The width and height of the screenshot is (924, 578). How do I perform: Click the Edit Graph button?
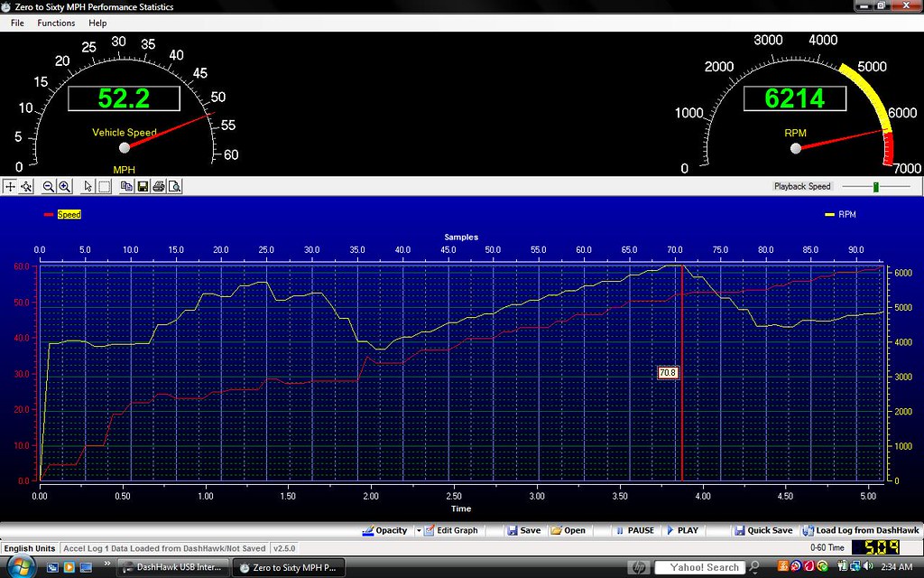pos(451,530)
